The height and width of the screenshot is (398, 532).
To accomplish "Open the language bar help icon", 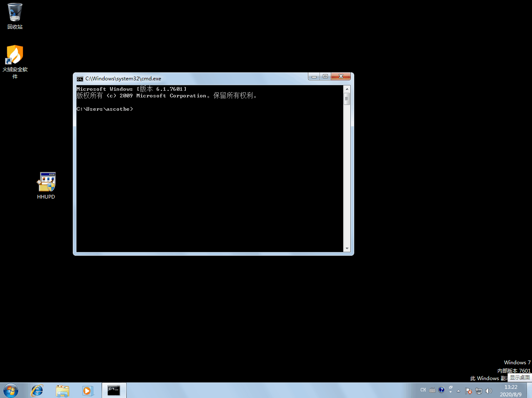I will click(442, 390).
